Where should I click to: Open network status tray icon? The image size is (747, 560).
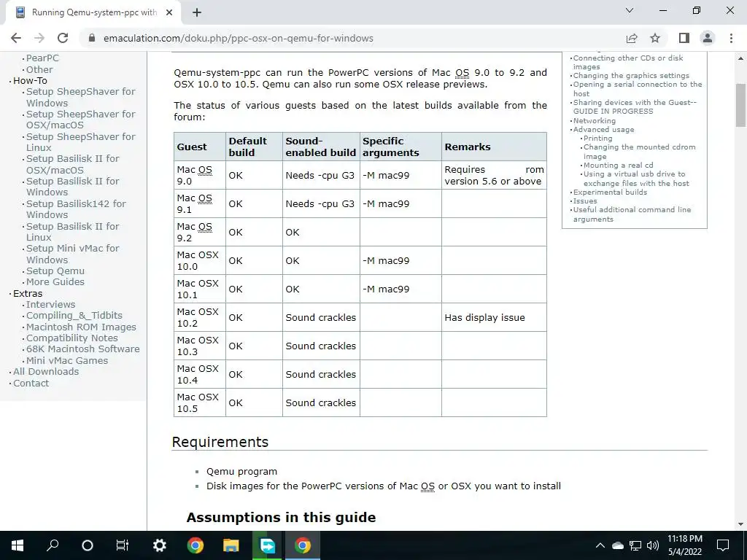(x=635, y=545)
